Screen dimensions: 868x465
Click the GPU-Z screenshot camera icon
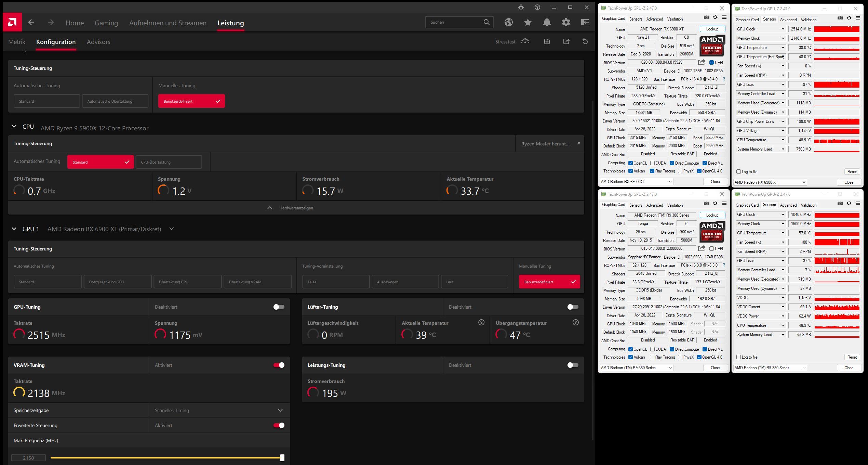pos(706,17)
